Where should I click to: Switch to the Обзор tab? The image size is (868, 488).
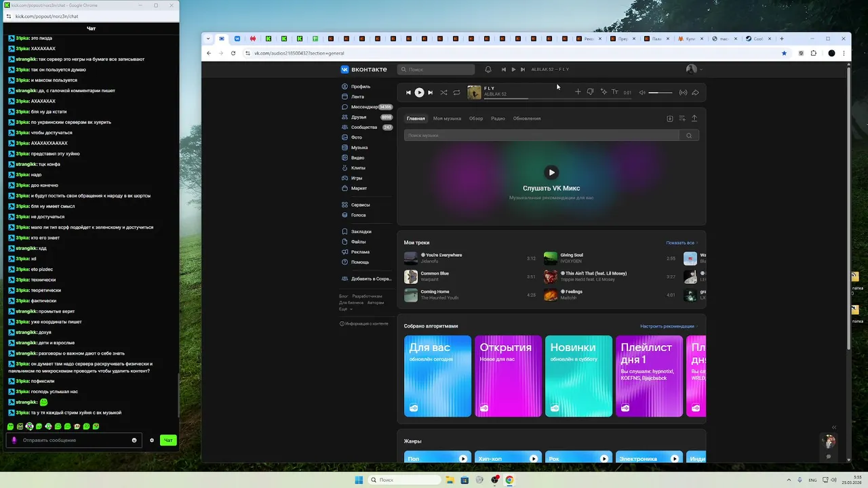[x=476, y=119]
